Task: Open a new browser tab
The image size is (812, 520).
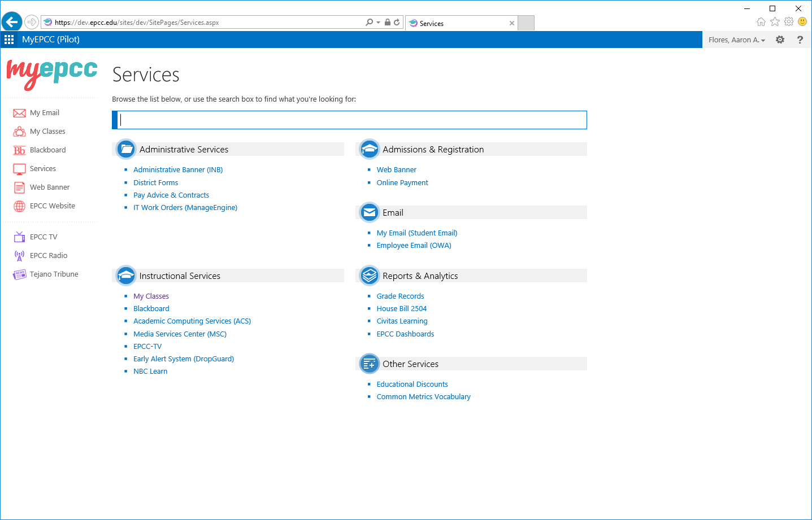Action: [x=526, y=23]
